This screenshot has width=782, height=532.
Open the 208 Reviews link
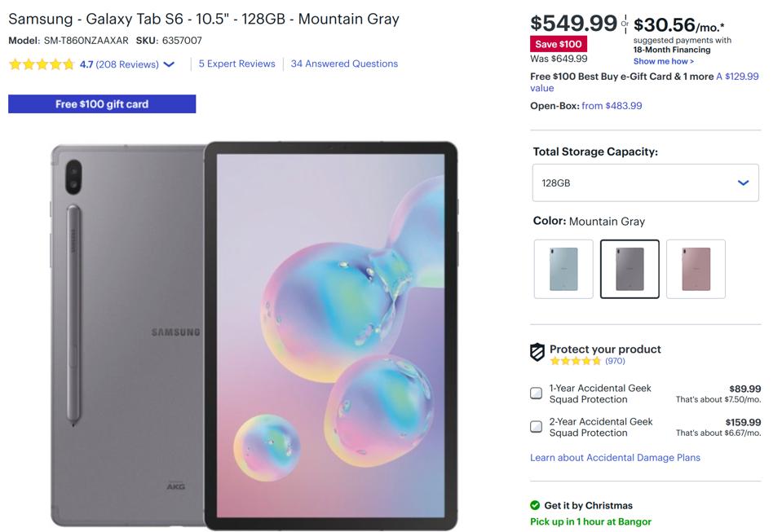[127, 64]
